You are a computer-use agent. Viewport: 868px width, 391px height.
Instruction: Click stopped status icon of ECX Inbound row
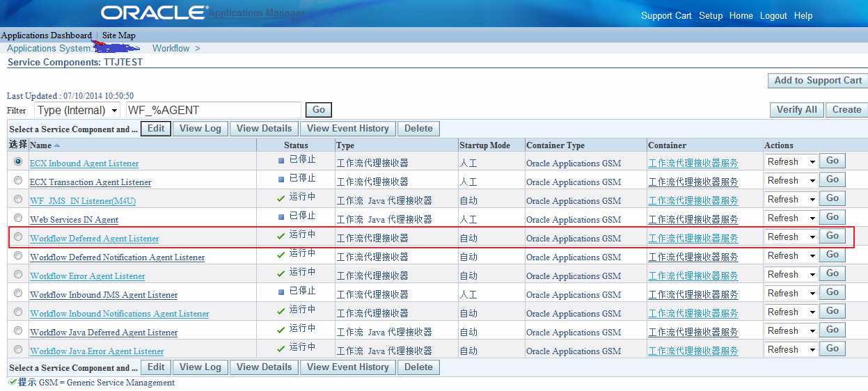coord(281,160)
